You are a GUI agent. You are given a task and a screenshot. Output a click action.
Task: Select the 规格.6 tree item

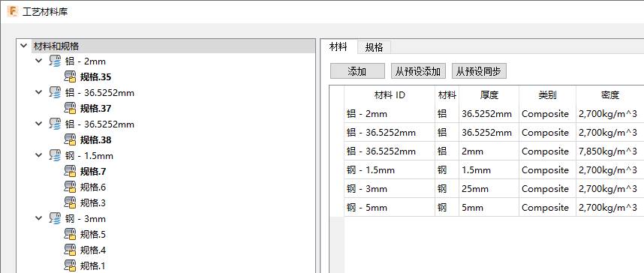click(x=93, y=187)
